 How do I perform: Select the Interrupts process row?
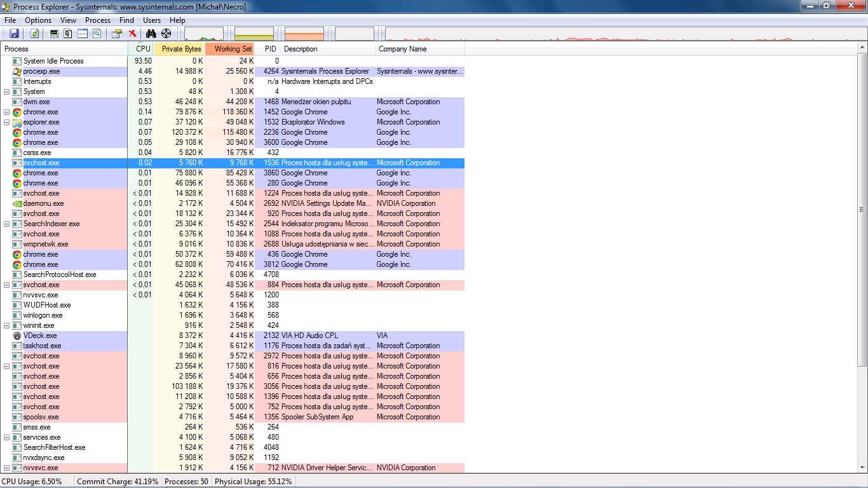233,81
